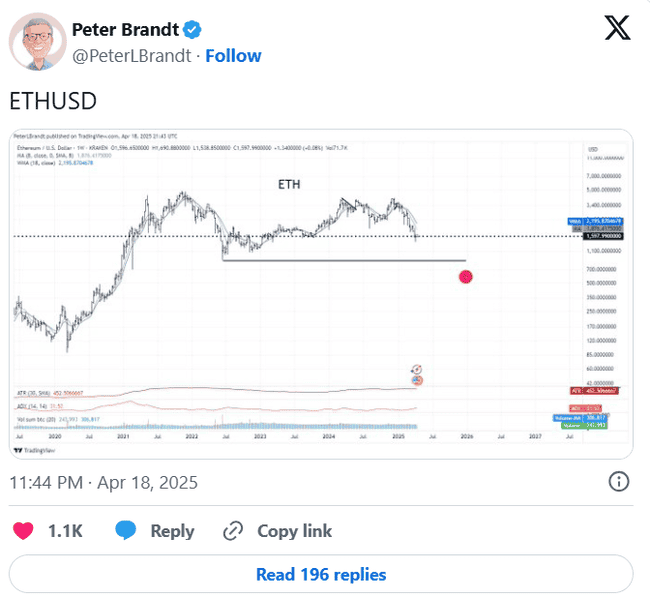Open the X logo link
This screenshot has height=597, width=650.
click(618, 30)
